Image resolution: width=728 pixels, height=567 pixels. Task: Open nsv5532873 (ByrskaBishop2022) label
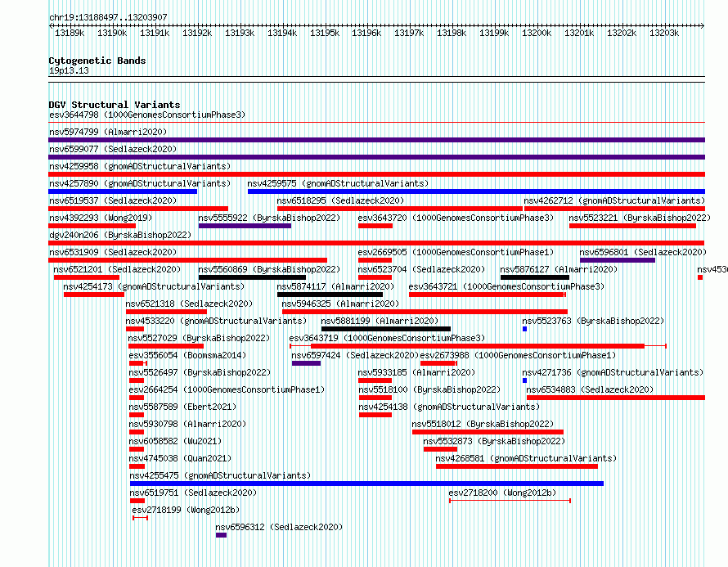(494, 441)
